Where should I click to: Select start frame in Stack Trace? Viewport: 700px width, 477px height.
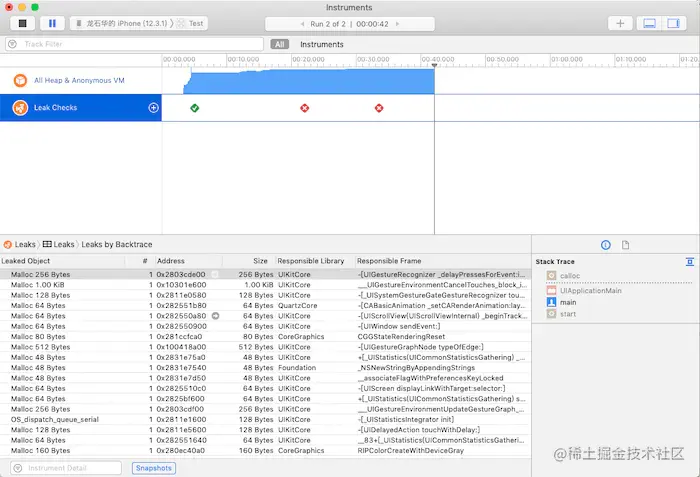point(562,314)
